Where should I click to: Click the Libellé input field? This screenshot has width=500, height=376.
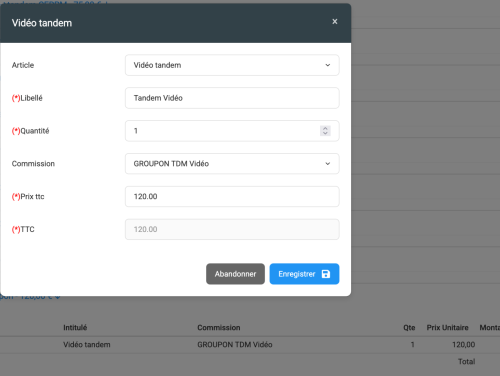pyautogui.click(x=232, y=98)
